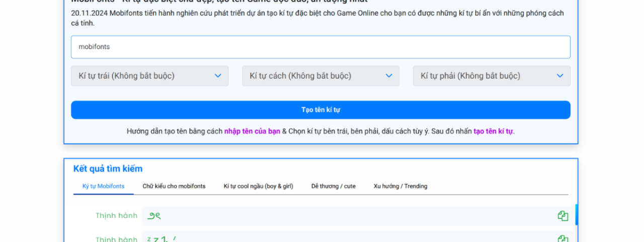Switch to Dễ thương / cute tab
The height and width of the screenshot is (242, 644).
click(334, 186)
